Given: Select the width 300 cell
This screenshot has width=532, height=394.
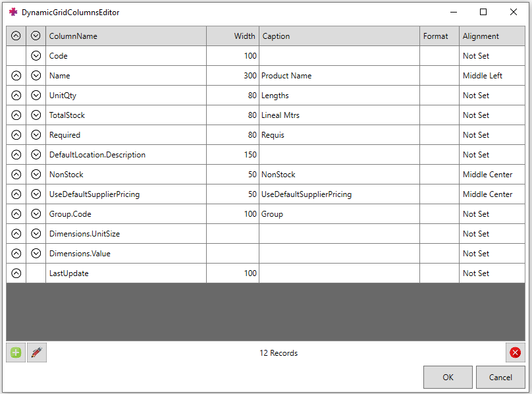Looking at the screenshot, I should (x=233, y=75).
